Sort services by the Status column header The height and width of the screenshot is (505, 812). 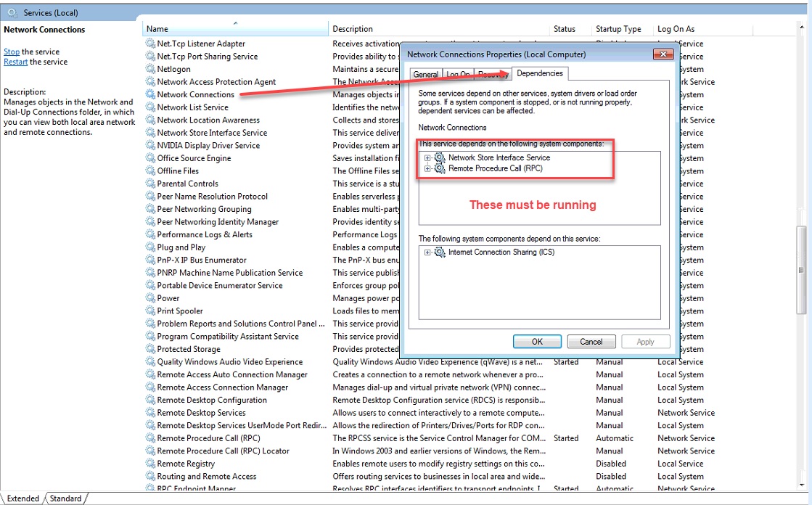tap(570, 29)
